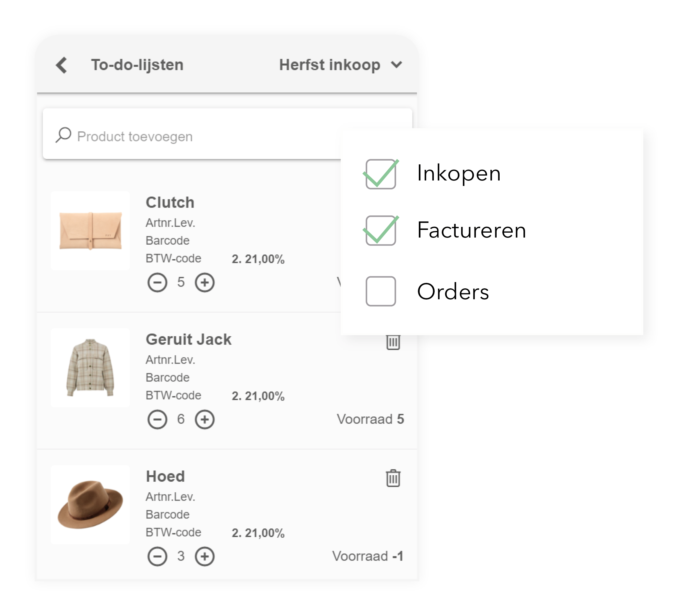
Task: Increase Clutch quantity with plus
Action: [x=205, y=282]
